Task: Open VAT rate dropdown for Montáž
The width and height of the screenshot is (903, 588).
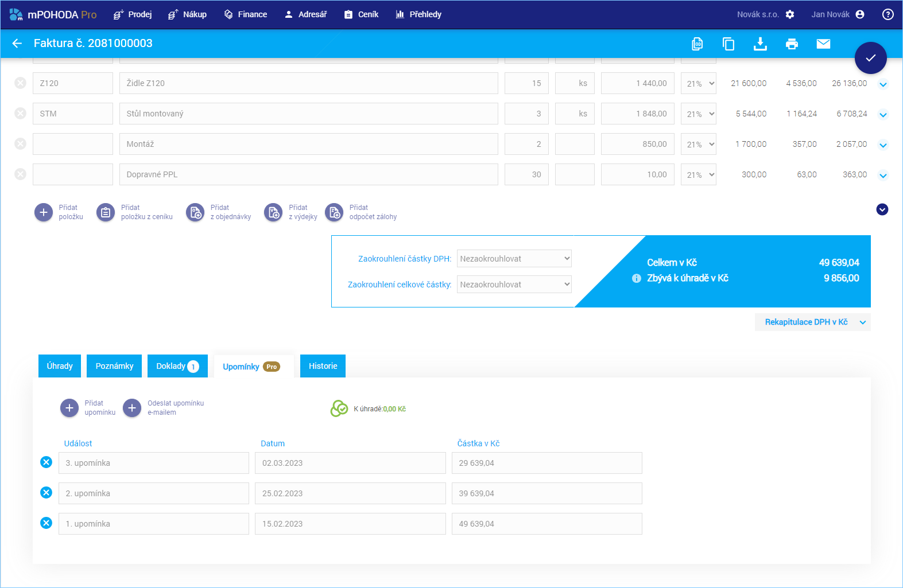Action: (x=699, y=144)
